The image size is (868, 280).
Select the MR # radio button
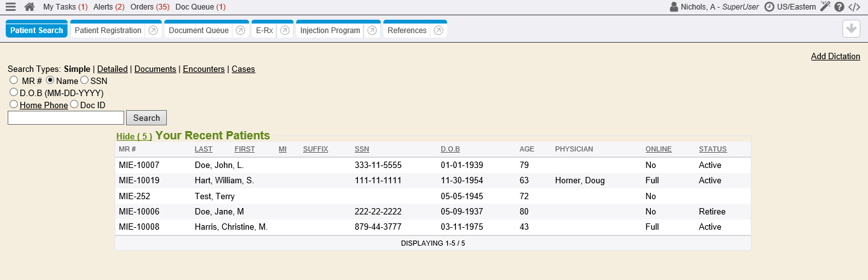(x=13, y=81)
